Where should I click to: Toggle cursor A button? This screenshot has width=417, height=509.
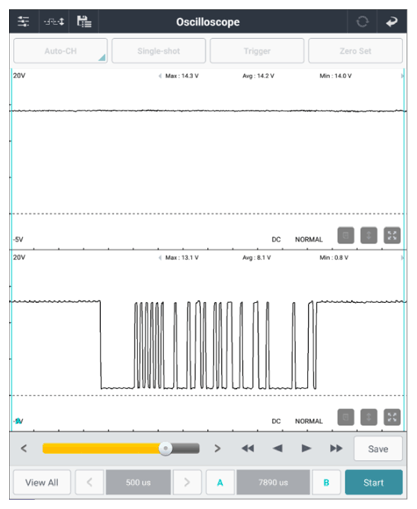coord(220,482)
